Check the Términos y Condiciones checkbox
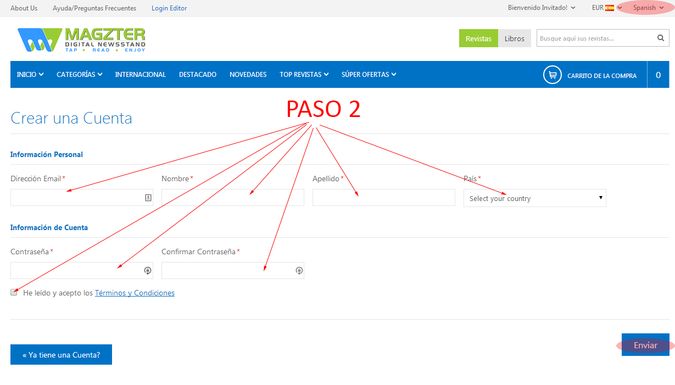Viewport: 675px width, 385px height. (14, 292)
